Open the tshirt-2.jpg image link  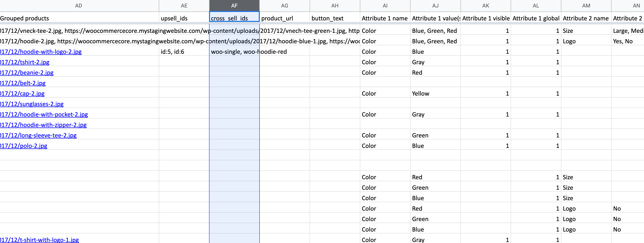pyautogui.click(x=25, y=62)
